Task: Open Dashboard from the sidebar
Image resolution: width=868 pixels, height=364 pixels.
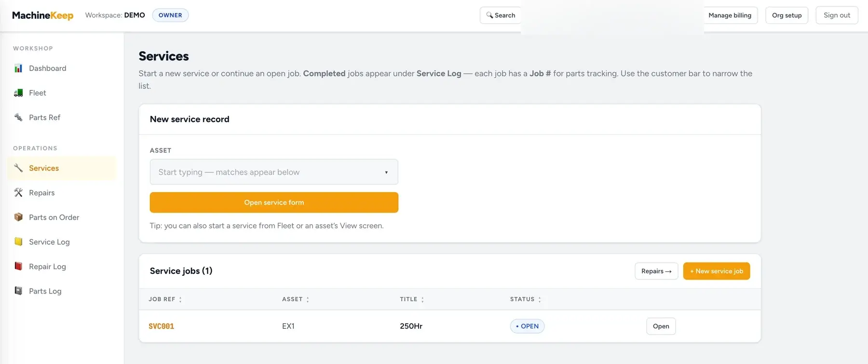Action: pyautogui.click(x=62, y=68)
